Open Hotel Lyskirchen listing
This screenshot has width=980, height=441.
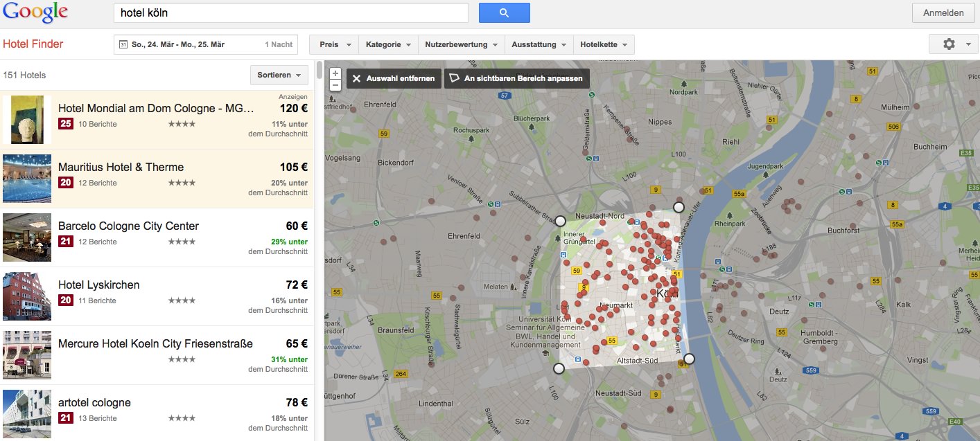pyautogui.click(x=98, y=285)
